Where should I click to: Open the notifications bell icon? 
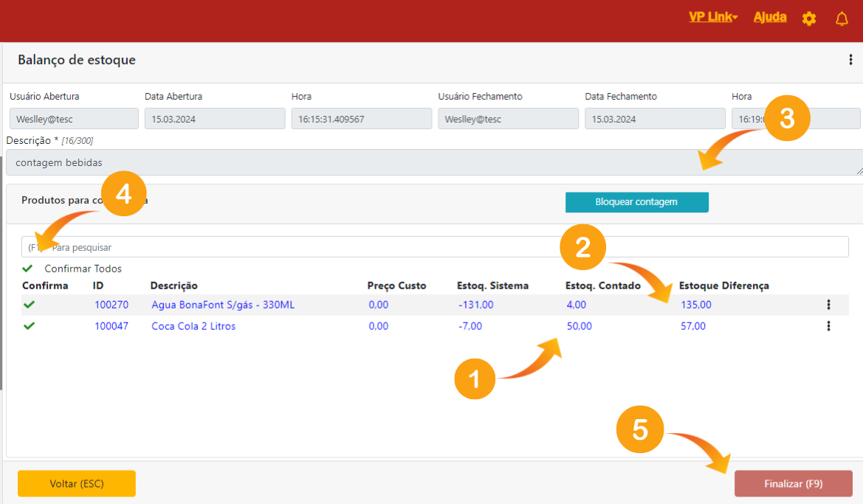tap(842, 18)
